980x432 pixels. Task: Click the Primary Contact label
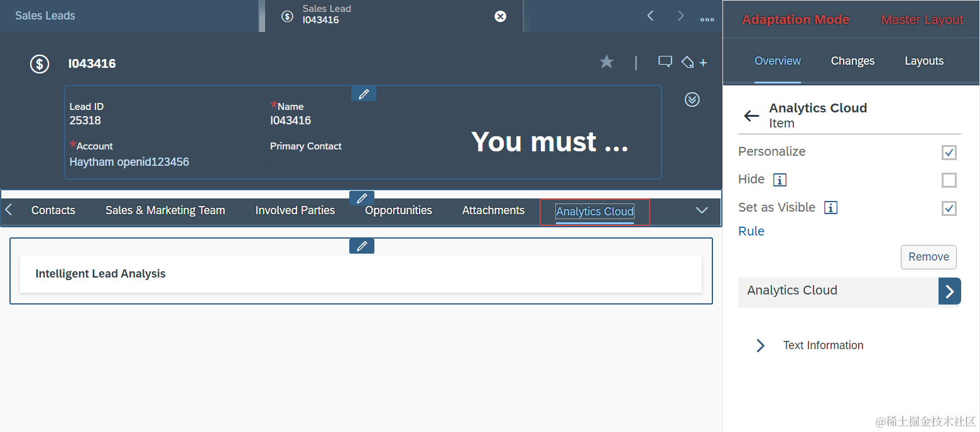tap(306, 146)
